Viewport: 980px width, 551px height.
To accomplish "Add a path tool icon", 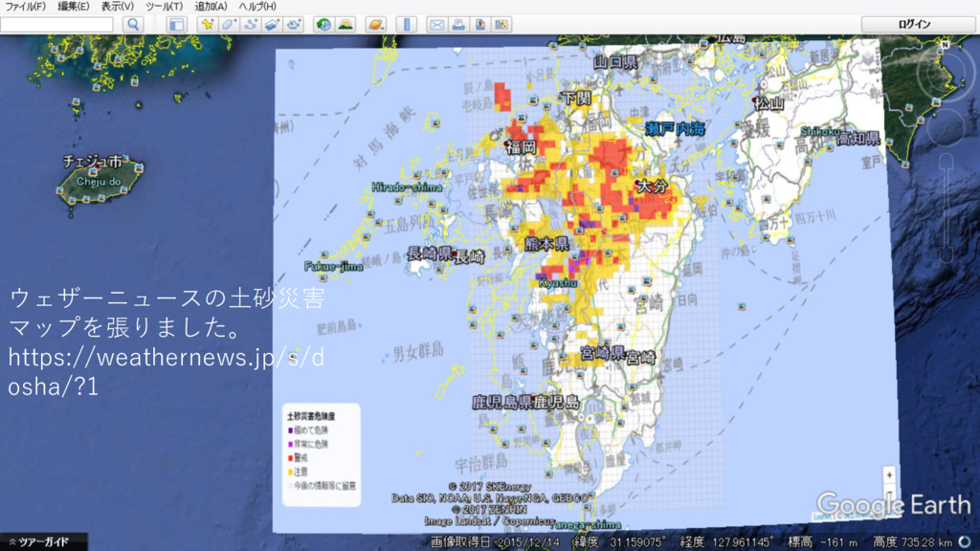I will click(250, 24).
